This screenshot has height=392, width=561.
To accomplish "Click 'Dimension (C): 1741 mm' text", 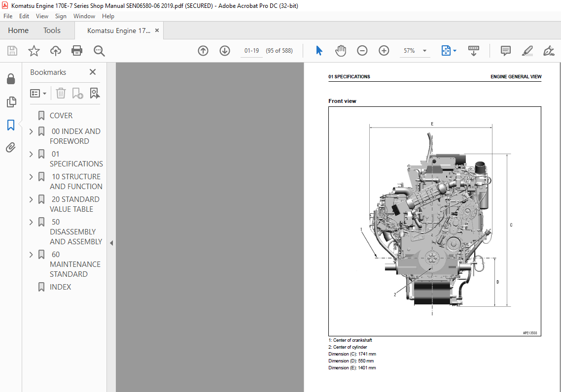I will point(352,354).
